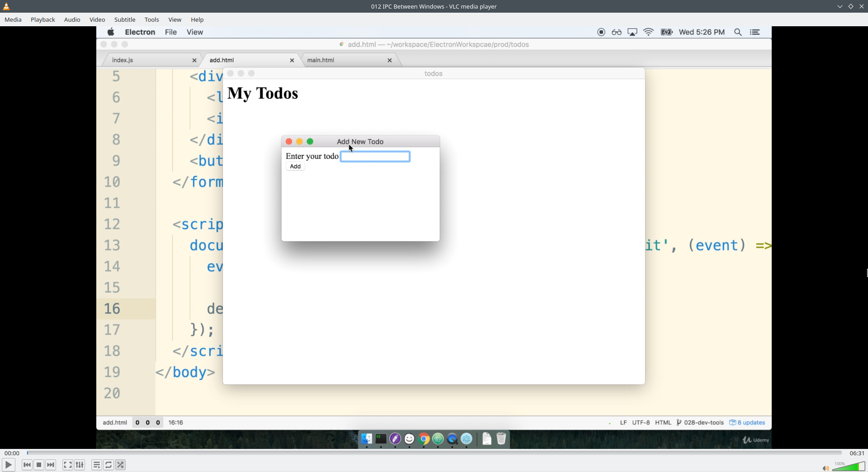
Task: Toggle random shuffle playback
Action: point(120,465)
